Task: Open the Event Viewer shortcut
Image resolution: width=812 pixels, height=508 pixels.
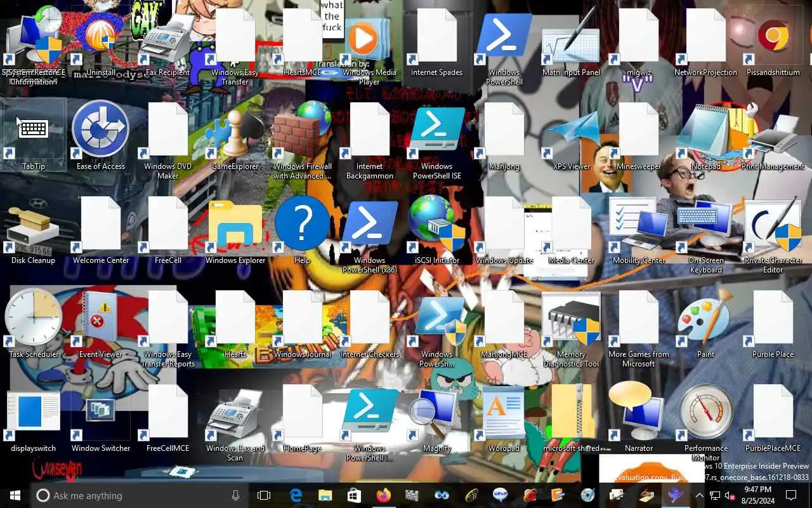Action: point(100,324)
